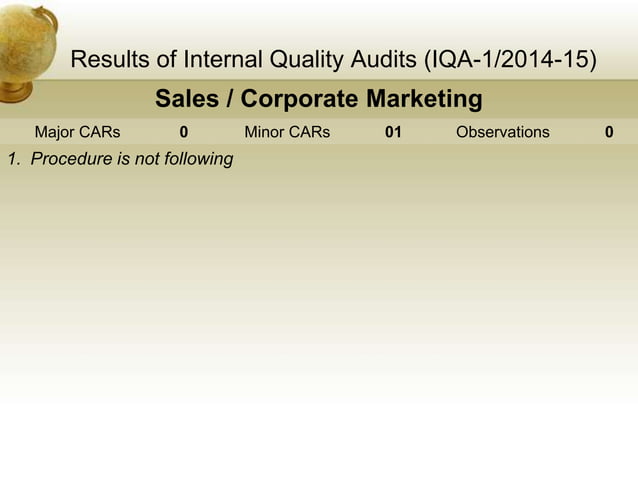Screen dimensions: 638x478
Task: Click the word 'following' in the finding
Action: tap(199, 159)
